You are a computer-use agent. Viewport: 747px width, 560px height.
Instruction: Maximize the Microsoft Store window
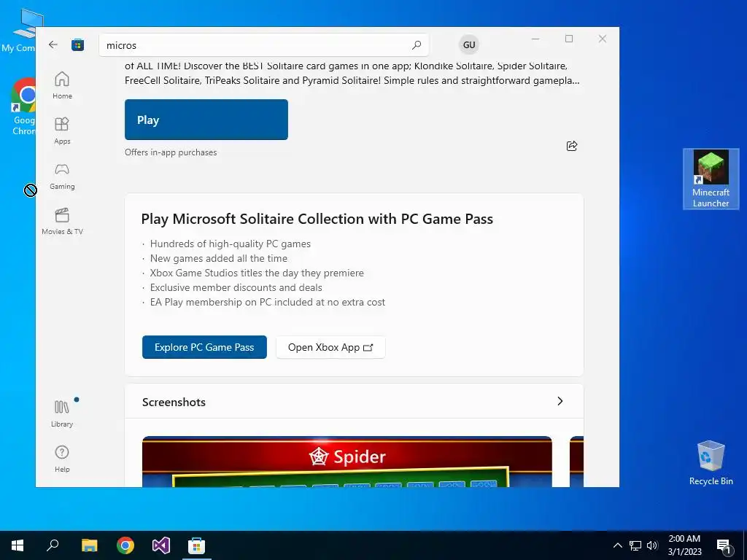pyautogui.click(x=569, y=39)
